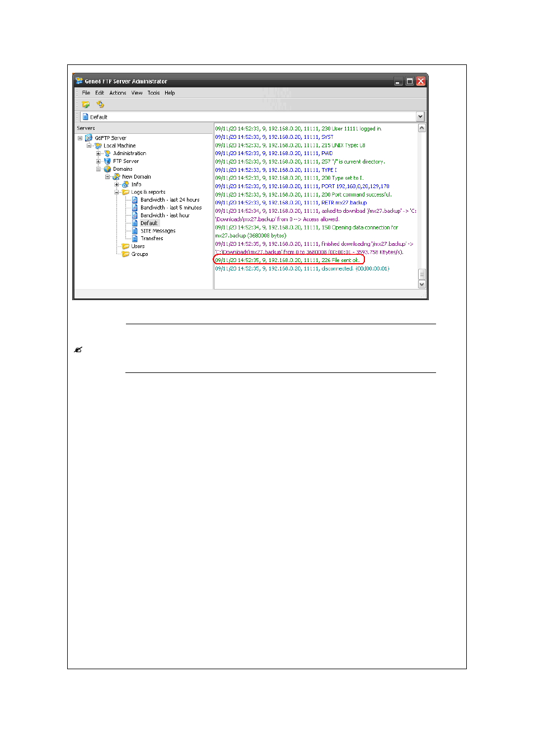
Task: Open the File menu
Action: [86, 93]
